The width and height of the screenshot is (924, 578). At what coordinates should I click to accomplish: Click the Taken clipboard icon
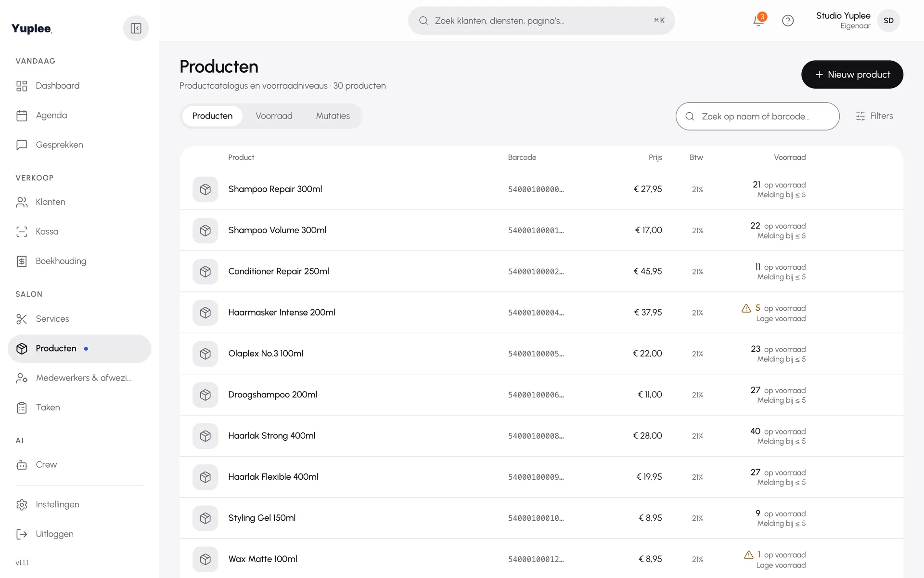[22, 407]
